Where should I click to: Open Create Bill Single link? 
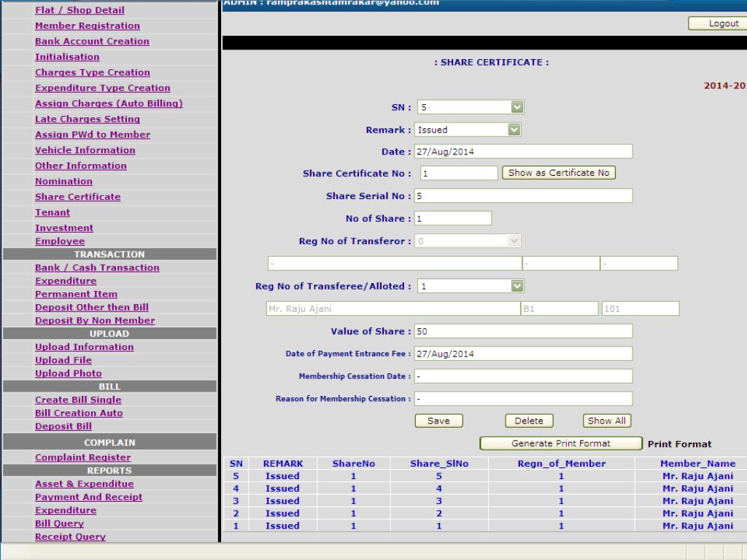click(78, 400)
